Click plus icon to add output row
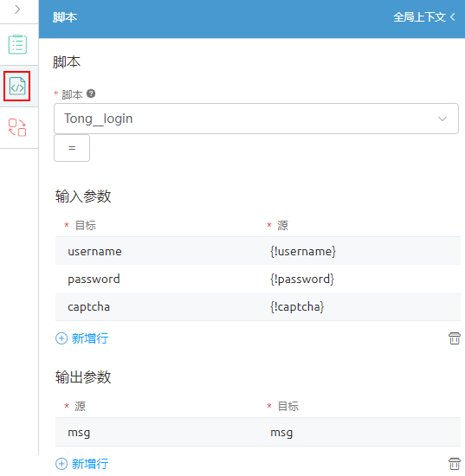465x476 pixels. [x=61, y=464]
